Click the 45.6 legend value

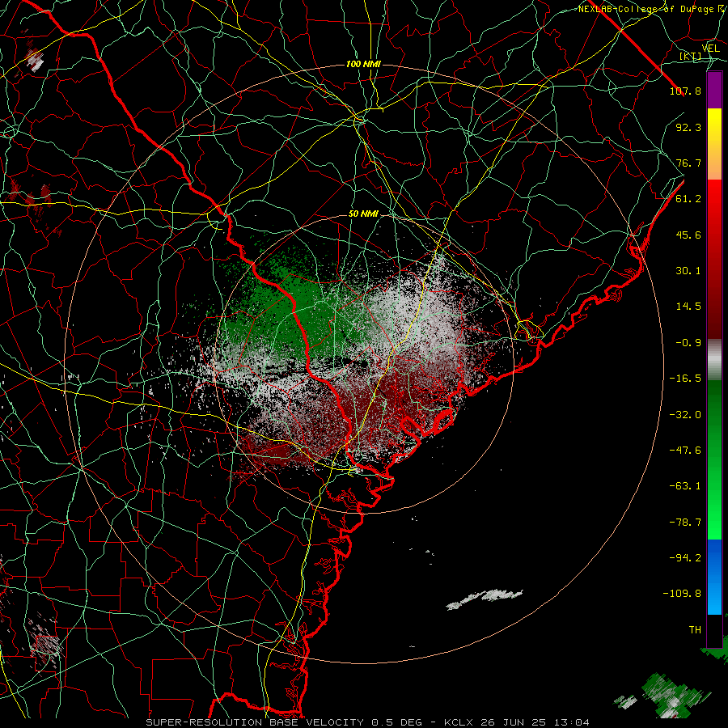(688, 235)
